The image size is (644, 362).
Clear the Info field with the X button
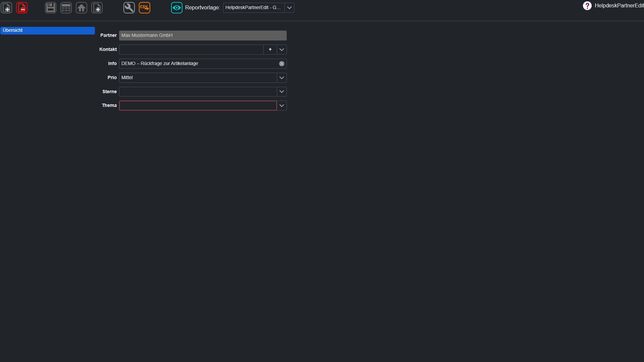[x=282, y=64]
